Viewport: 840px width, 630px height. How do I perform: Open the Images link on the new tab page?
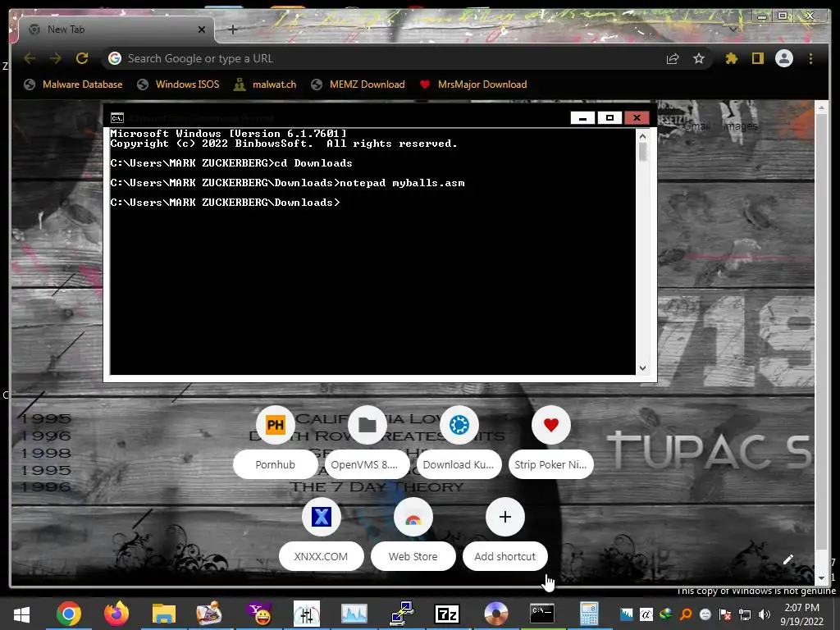tap(741, 126)
